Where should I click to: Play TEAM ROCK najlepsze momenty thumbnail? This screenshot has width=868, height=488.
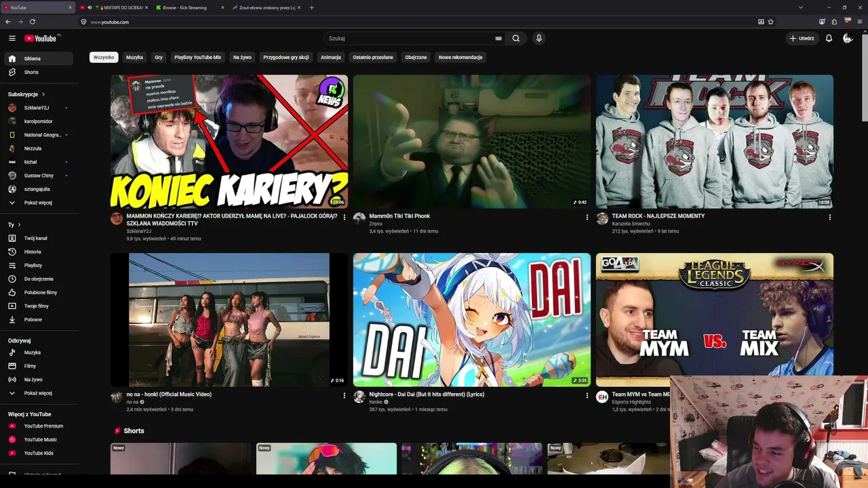715,141
